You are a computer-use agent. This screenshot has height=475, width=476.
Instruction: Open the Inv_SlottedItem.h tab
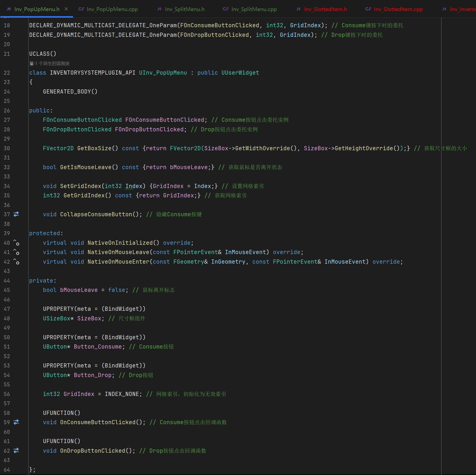(325, 9)
